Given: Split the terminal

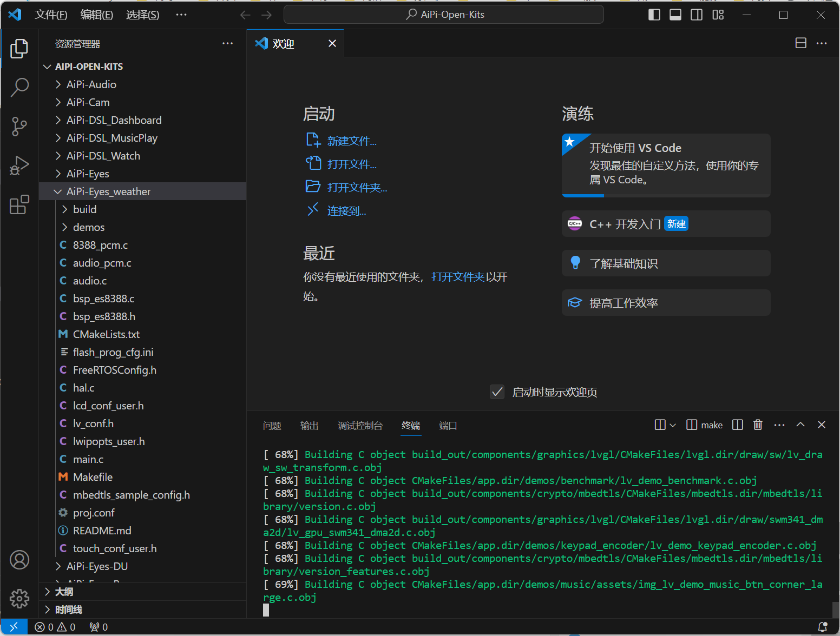Looking at the screenshot, I should tap(738, 425).
